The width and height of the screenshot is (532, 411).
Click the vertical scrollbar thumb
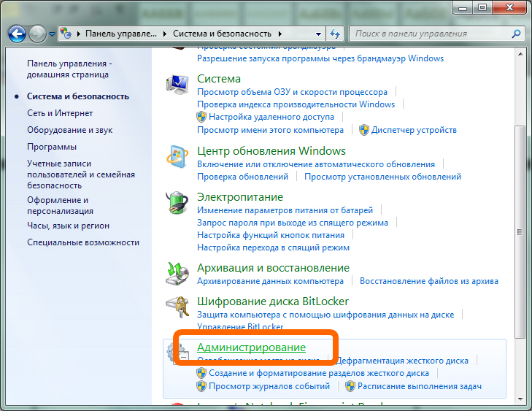pos(520,232)
